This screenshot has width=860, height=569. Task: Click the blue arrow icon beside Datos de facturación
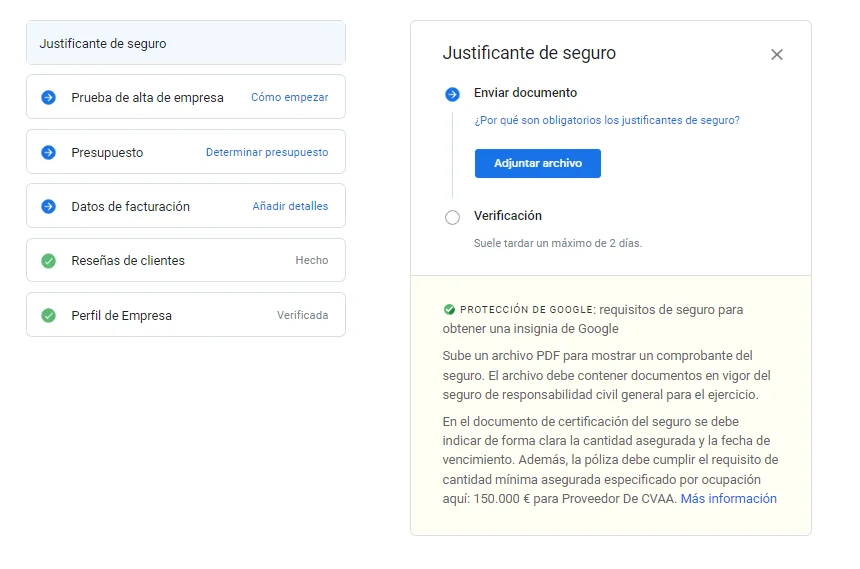click(48, 207)
